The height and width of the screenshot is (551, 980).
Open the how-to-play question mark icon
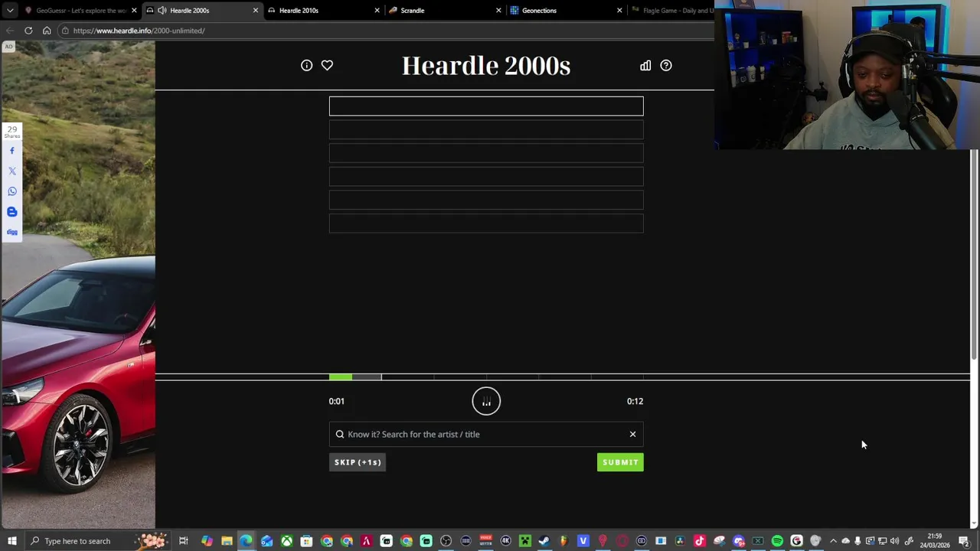click(666, 66)
